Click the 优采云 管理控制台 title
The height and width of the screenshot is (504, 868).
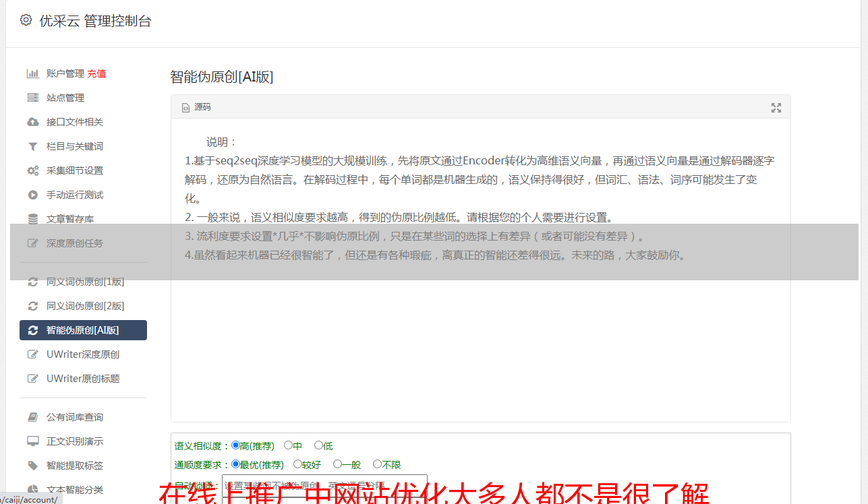(95, 21)
